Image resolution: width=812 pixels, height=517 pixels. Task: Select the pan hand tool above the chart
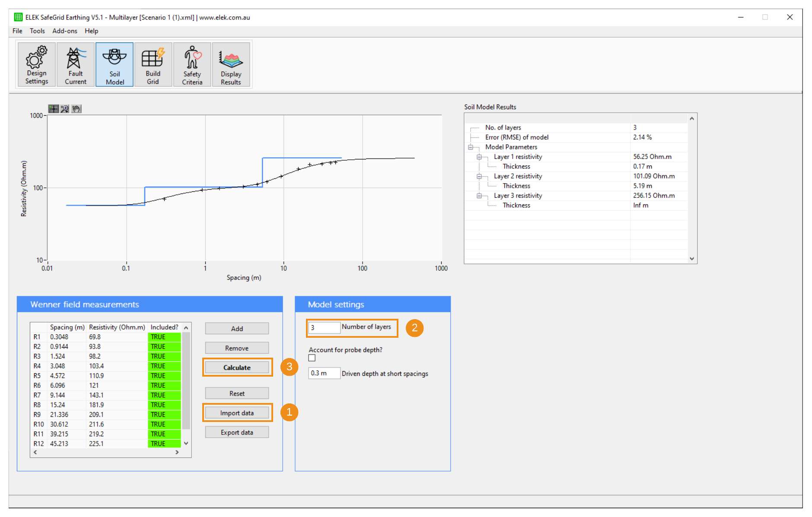pyautogui.click(x=76, y=109)
